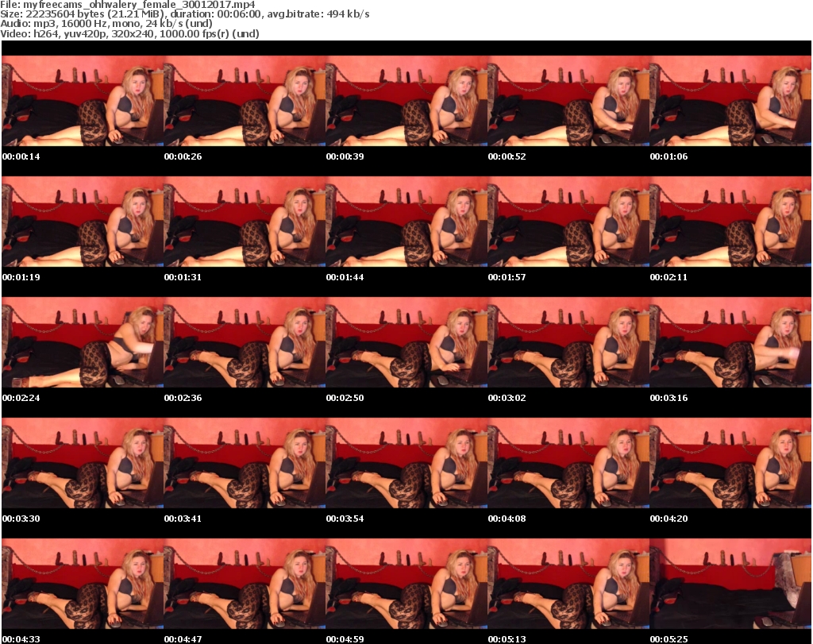Screen dimensions: 813x644
Task: Pick the frame above timestamp 00:02:24
Action: pyautogui.click(x=83, y=342)
